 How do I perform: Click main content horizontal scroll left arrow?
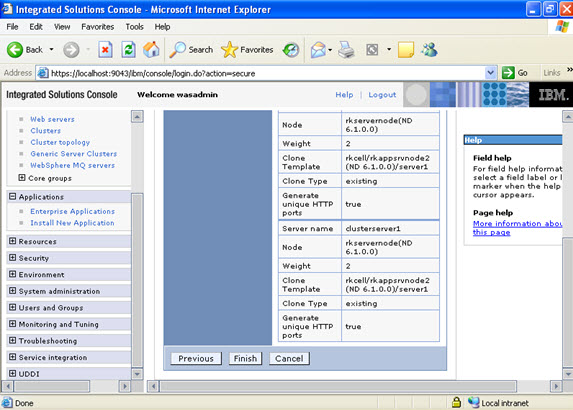click(x=153, y=386)
